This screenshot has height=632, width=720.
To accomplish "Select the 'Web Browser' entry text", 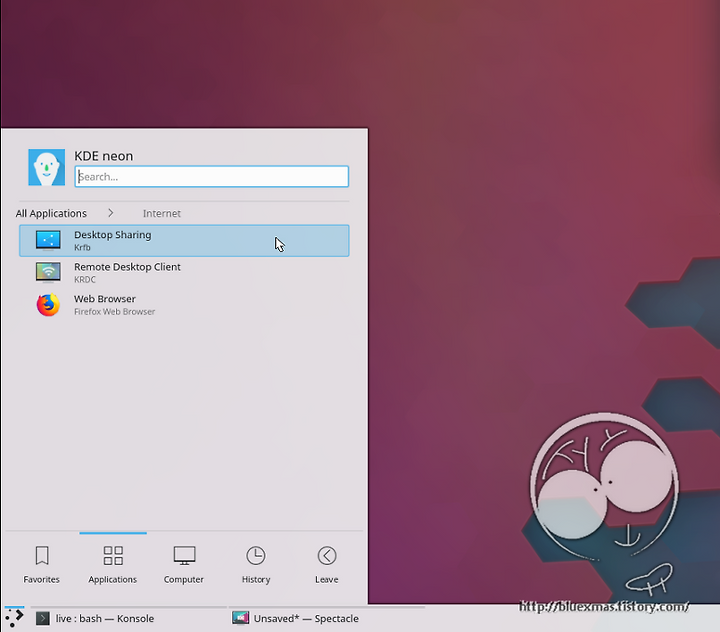I will click(x=105, y=299).
